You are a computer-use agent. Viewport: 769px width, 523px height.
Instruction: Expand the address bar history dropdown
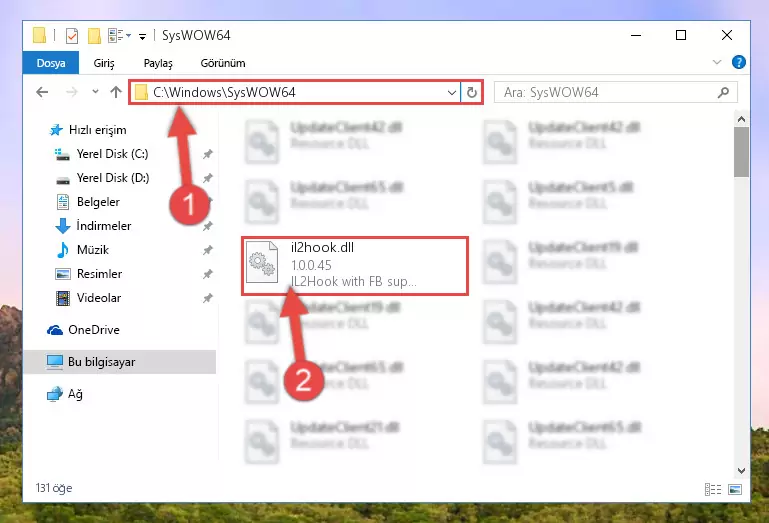(452, 92)
